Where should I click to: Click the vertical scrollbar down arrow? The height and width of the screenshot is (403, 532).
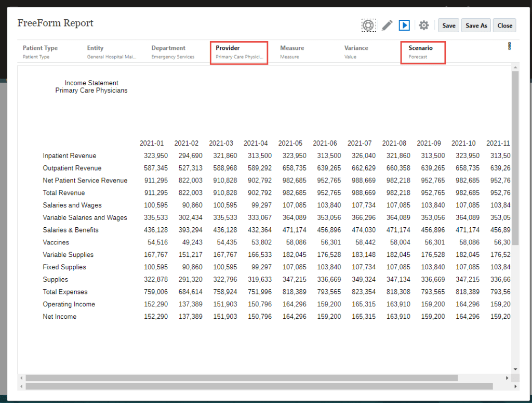[x=515, y=369]
